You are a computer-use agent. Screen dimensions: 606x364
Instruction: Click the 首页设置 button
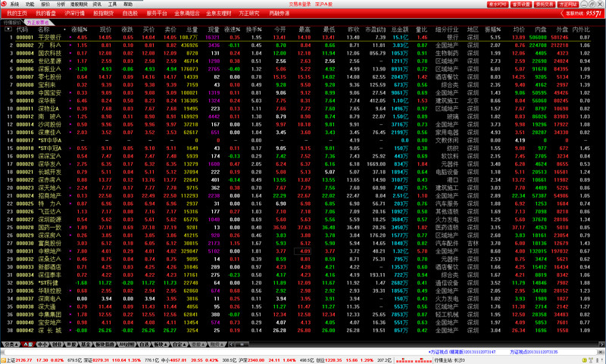(520, 4)
